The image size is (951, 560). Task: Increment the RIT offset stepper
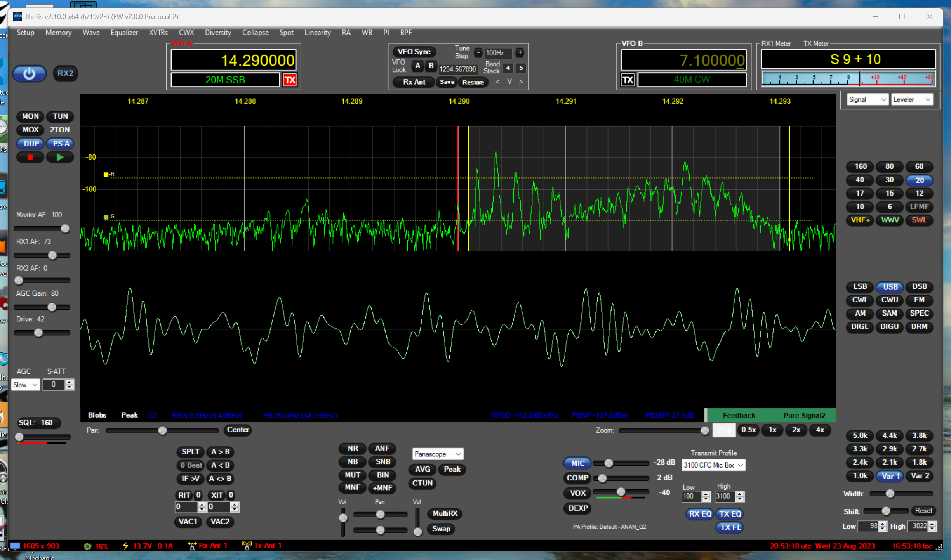pos(202,505)
